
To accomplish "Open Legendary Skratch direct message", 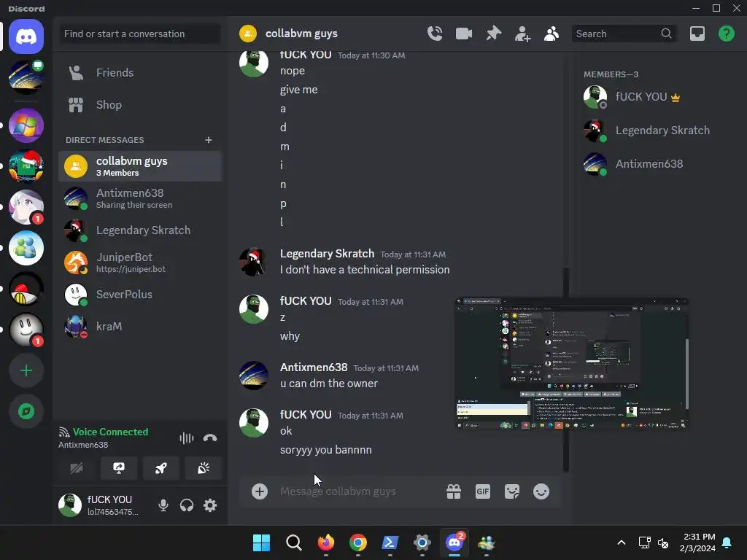I will [x=139, y=230].
